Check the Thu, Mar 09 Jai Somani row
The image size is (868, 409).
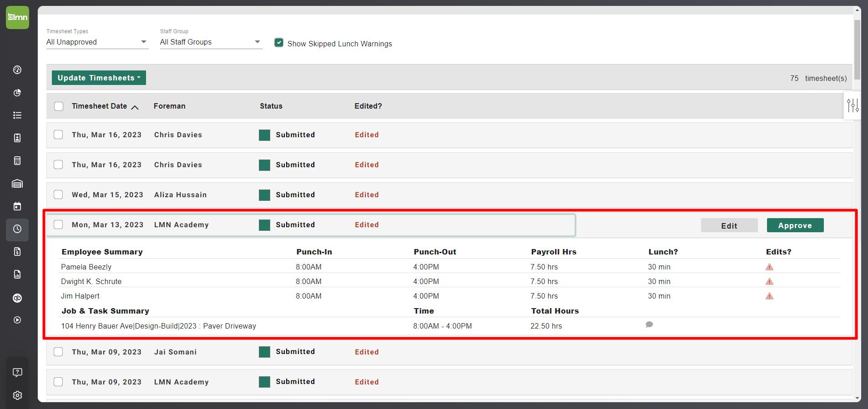(x=58, y=352)
